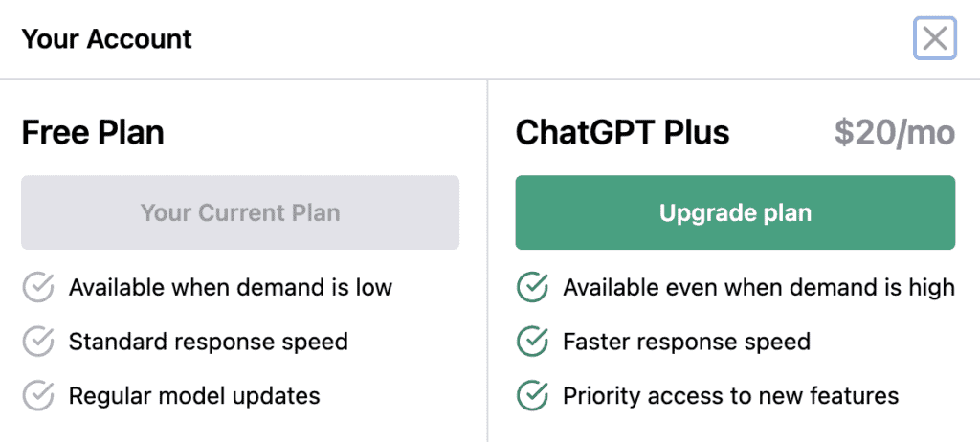
Task: Click the Standard response speed text
Action: [x=209, y=342]
